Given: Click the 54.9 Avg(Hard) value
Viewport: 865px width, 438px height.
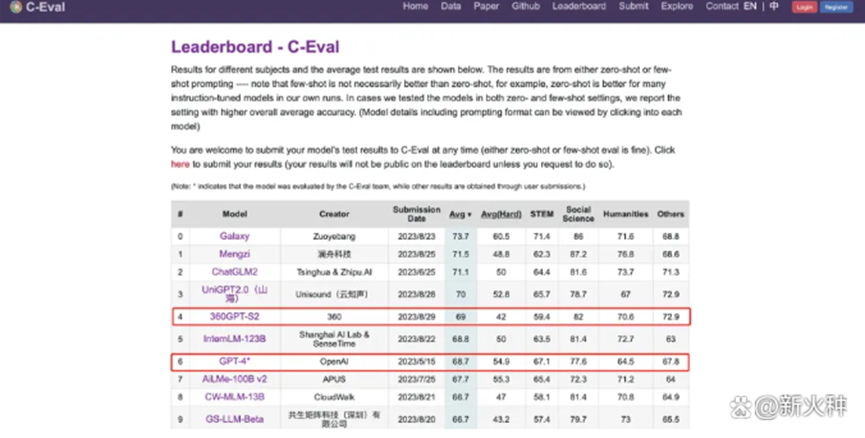Looking at the screenshot, I should pyautogui.click(x=501, y=362).
